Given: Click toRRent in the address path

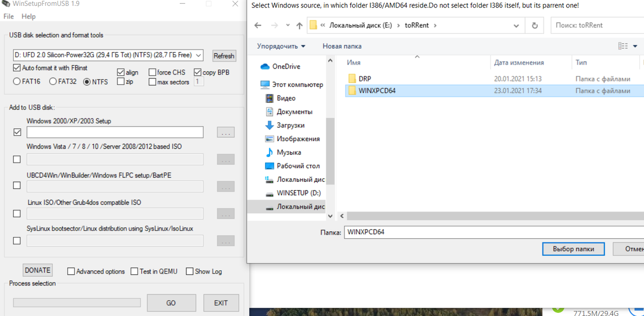Looking at the screenshot, I should pos(417,25).
